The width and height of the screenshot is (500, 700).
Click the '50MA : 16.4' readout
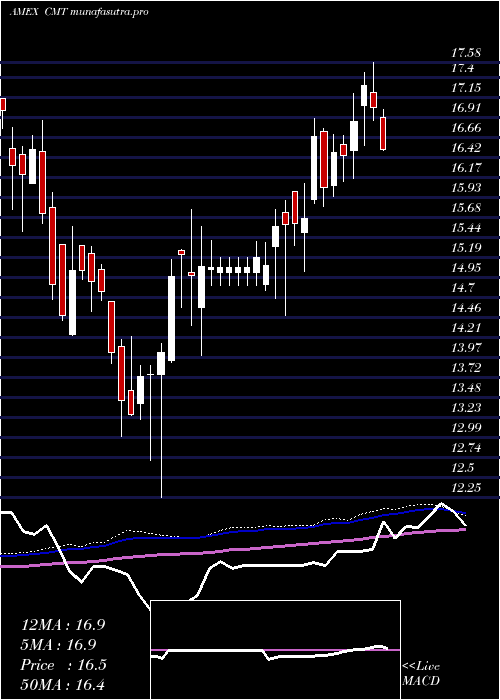point(63,684)
